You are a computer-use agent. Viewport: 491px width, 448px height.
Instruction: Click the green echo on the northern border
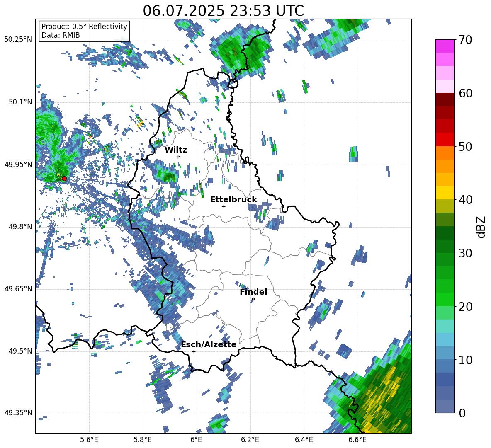[242, 52]
